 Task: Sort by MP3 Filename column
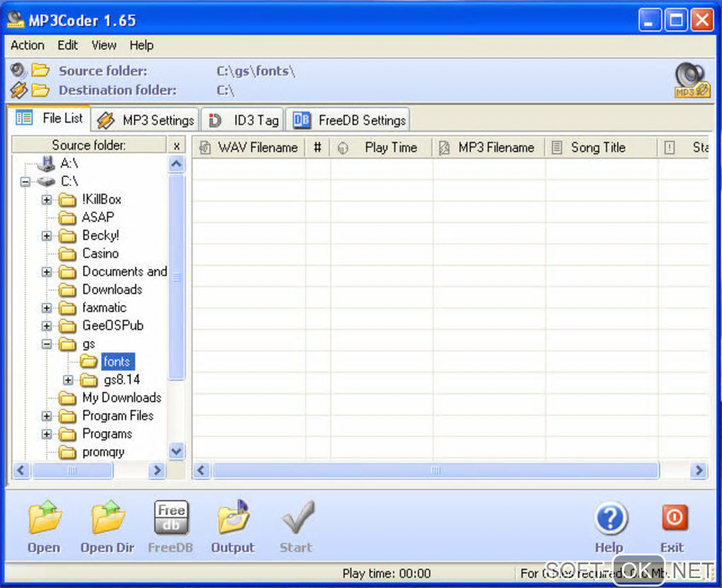pyautogui.click(x=489, y=147)
